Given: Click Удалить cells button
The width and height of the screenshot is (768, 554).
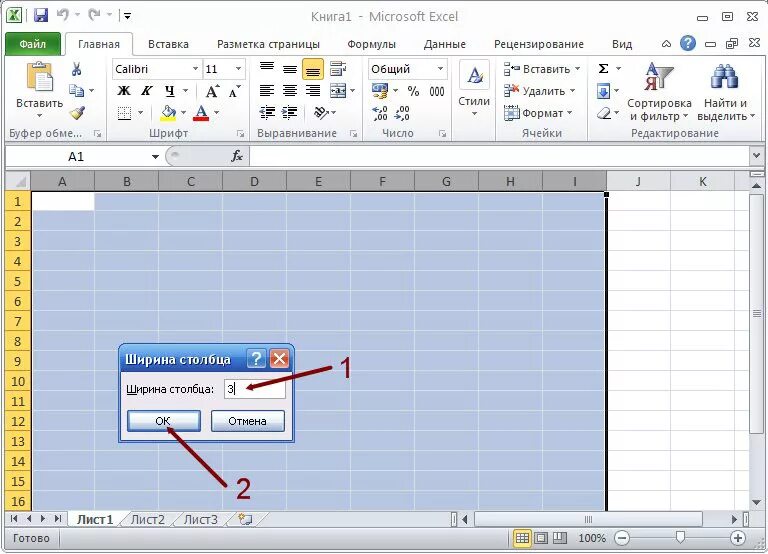Looking at the screenshot, I should 539,91.
